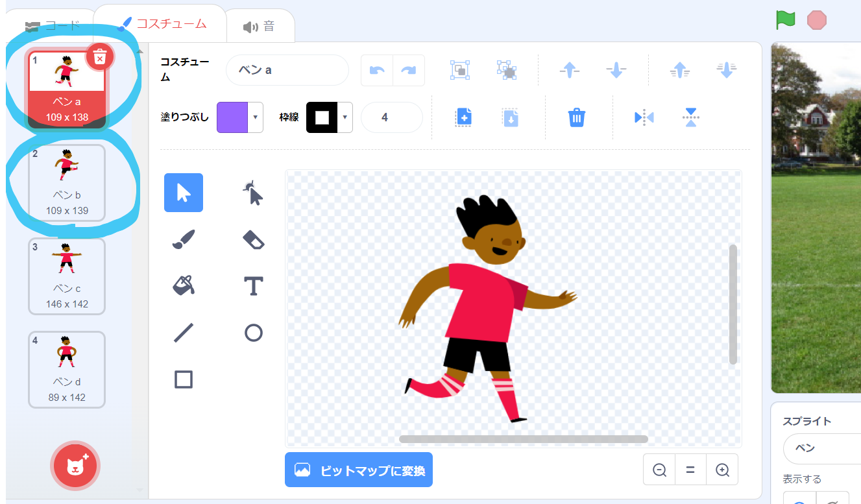Image resolution: width=861 pixels, height=504 pixels.
Task: Select costume thumbnail ベン c
Action: 67,276
